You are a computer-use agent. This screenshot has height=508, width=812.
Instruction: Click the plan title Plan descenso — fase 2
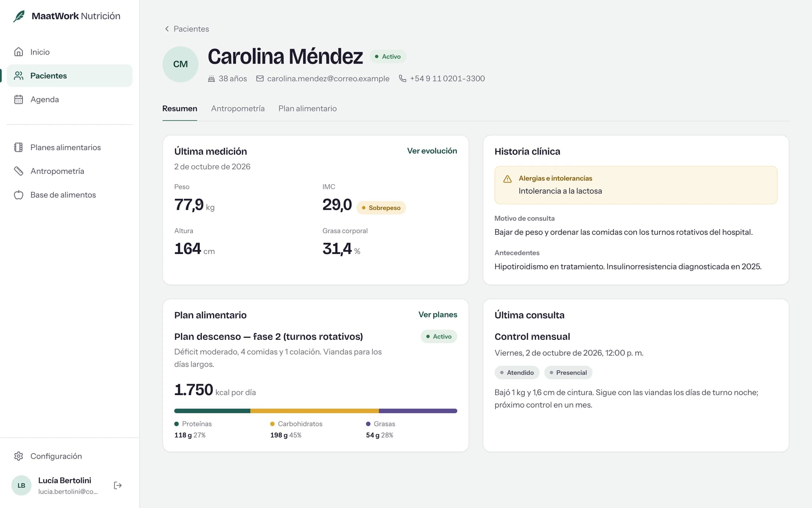pyautogui.click(x=268, y=336)
